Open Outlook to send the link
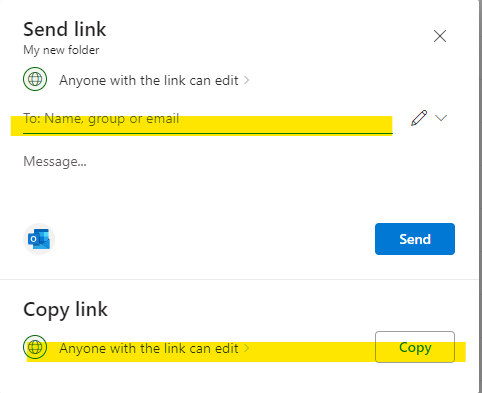This screenshot has height=393, width=482. (39, 239)
